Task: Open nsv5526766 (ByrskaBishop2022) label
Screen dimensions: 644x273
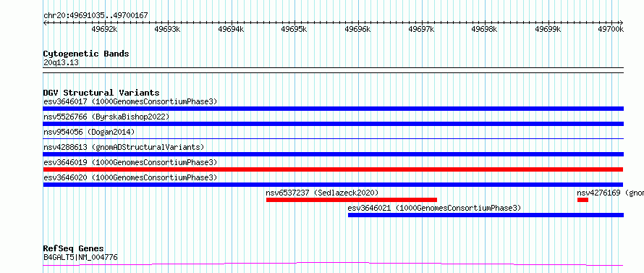Action: tap(106, 117)
